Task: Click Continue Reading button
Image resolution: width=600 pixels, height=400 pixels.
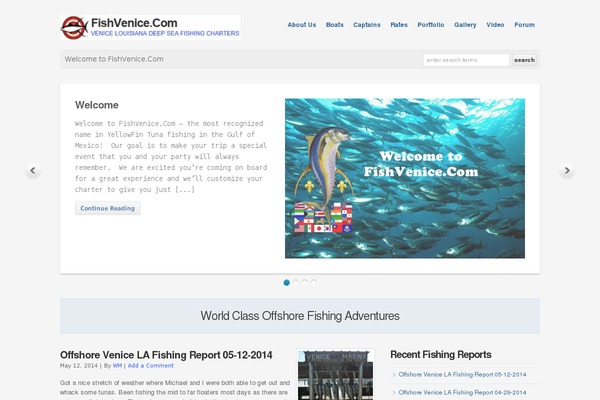Action: tap(108, 208)
